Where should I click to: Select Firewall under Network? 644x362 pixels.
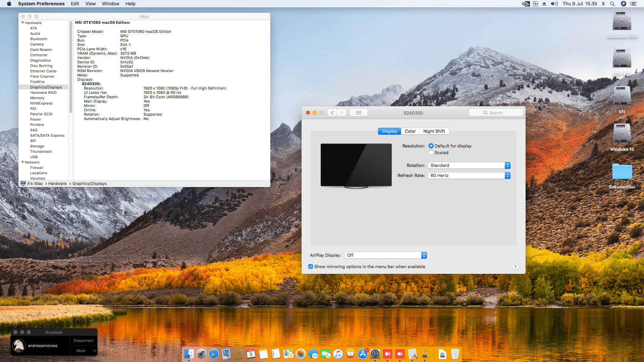[x=37, y=168]
